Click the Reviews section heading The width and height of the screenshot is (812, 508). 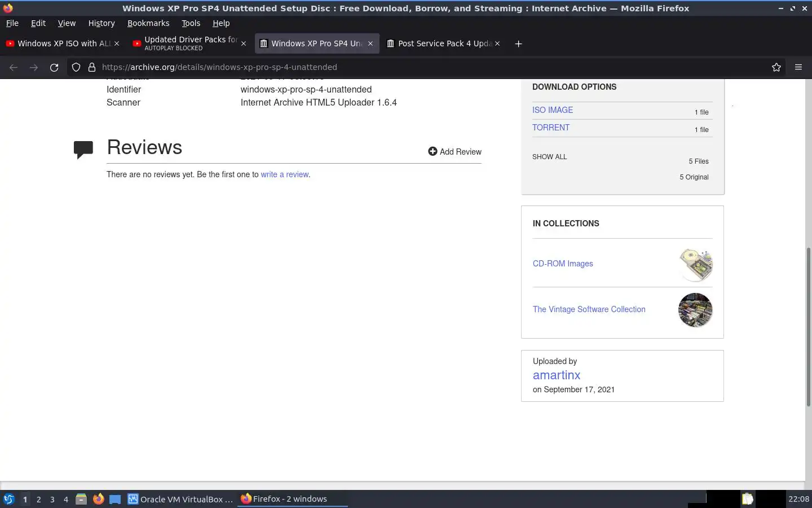pyautogui.click(x=144, y=147)
